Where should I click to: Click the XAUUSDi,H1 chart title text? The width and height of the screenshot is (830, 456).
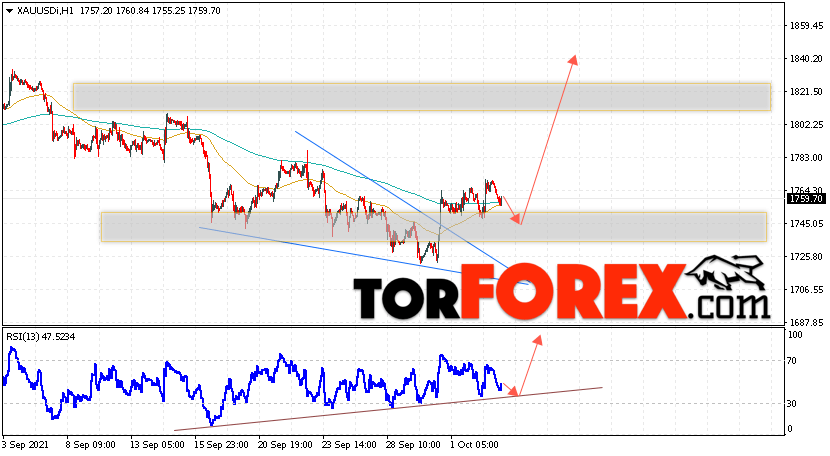[x=46, y=11]
